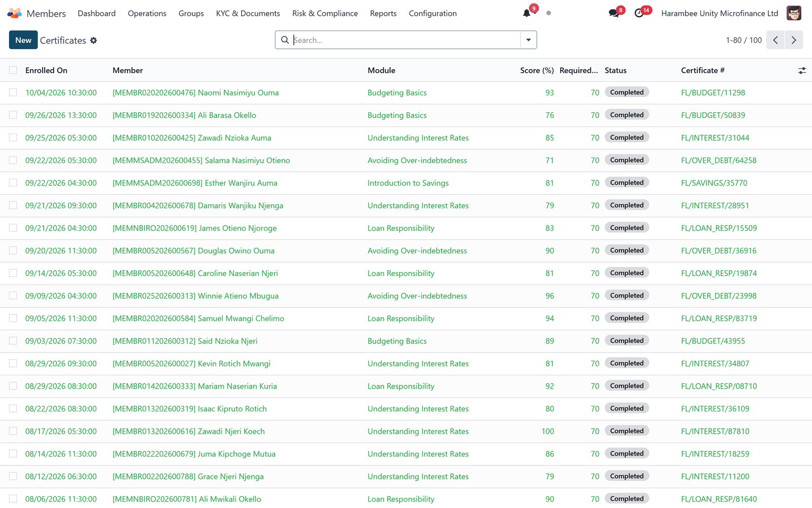Open the Certificates settings gear

point(93,40)
